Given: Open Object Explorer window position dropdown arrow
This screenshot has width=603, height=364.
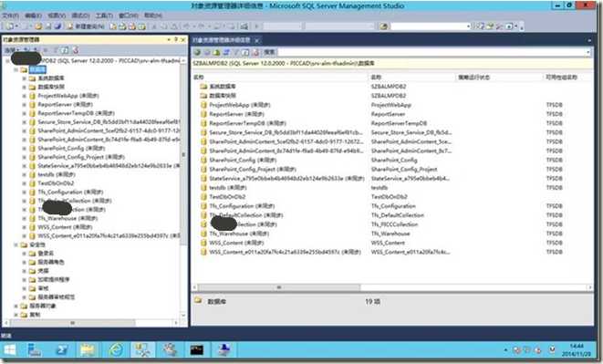Looking at the screenshot, I should pyautogui.click(x=169, y=39).
